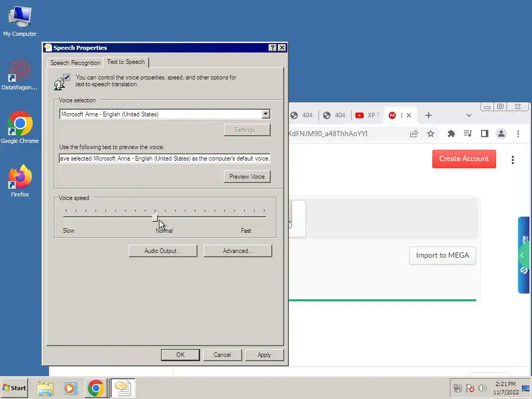Select Chrome in the taskbar
The height and width of the screenshot is (399, 532).
point(96,388)
